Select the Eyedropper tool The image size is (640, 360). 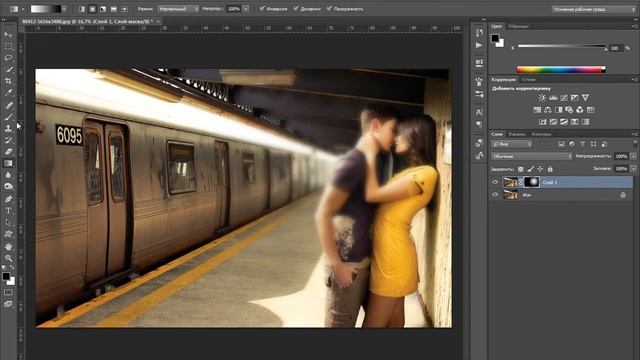(x=8, y=93)
